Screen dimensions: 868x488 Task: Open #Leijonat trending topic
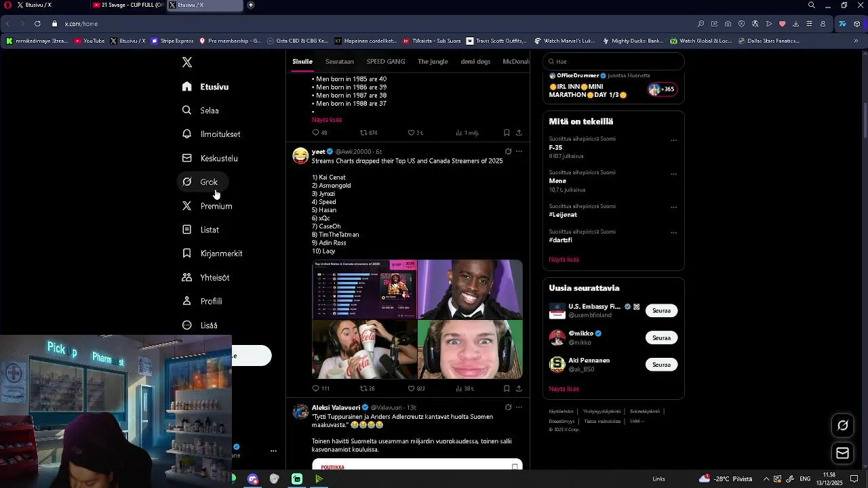pos(563,214)
